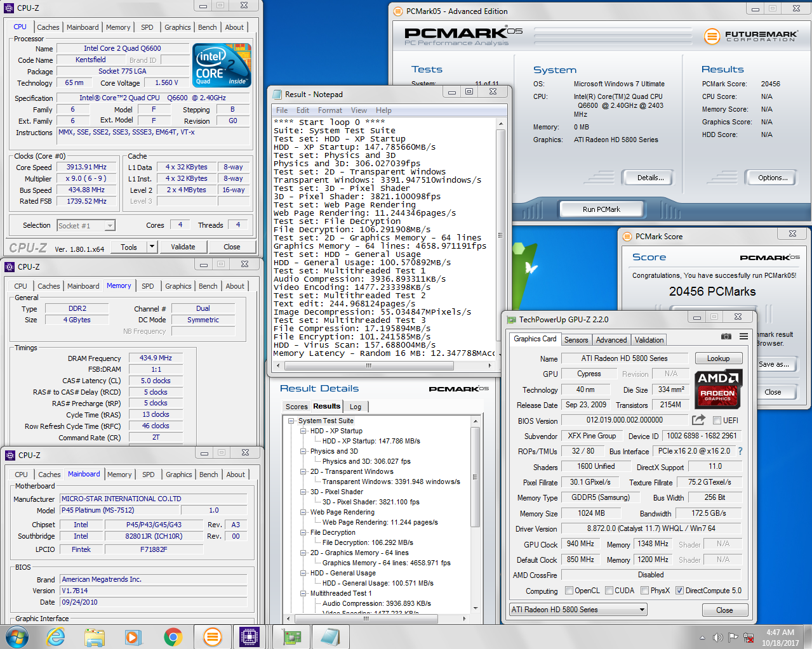This screenshot has width=812, height=649.
Task: Click Intel Core 2 Quad logo
Action: (222, 65)
